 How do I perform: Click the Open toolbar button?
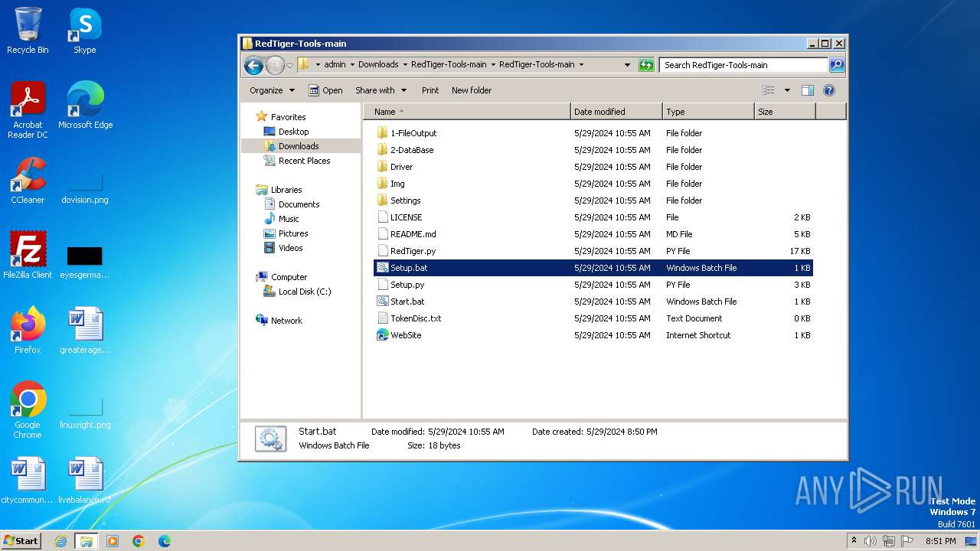point(325,90)
